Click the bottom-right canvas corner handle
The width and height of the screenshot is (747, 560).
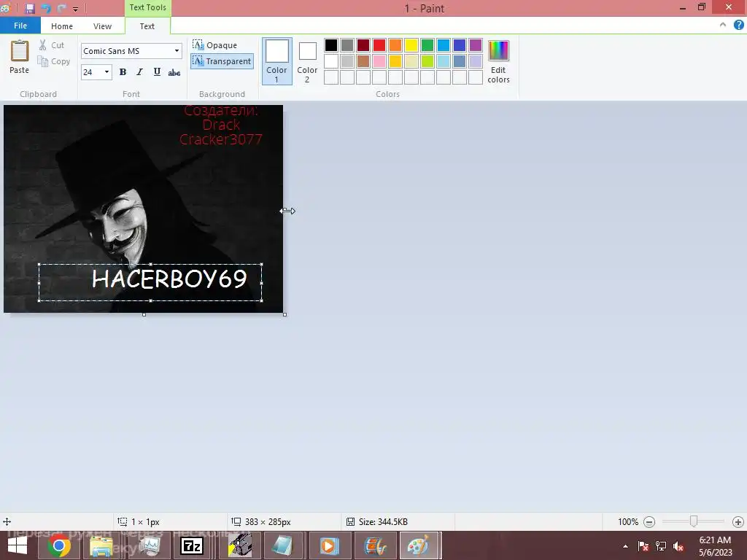click(x=285, y=314)
